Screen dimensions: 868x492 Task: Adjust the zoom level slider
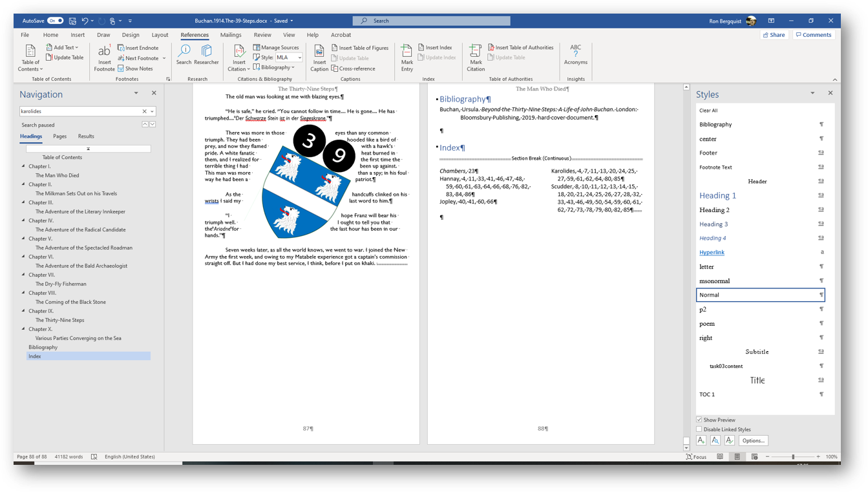[x=793, y=457]
